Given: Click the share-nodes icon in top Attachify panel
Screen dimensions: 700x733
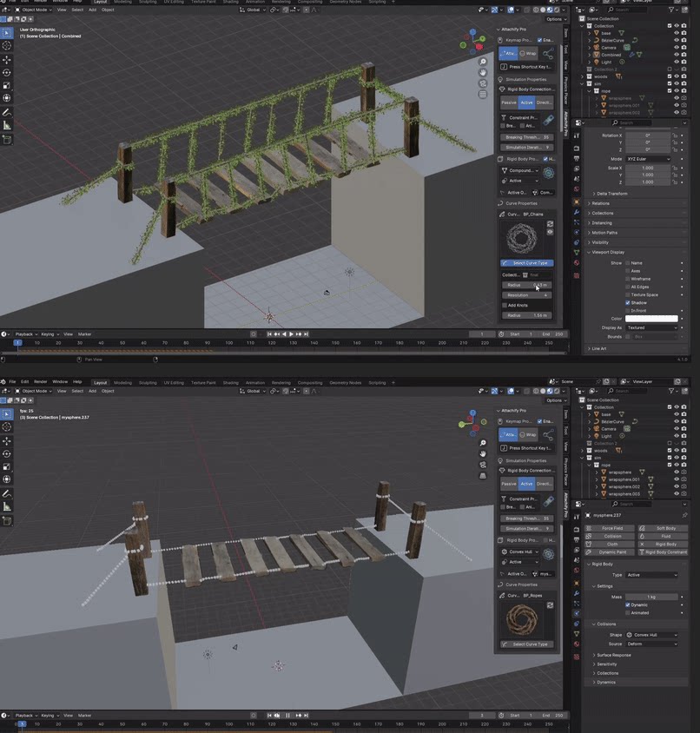Looking at the screenshot, I should [548, 53].
